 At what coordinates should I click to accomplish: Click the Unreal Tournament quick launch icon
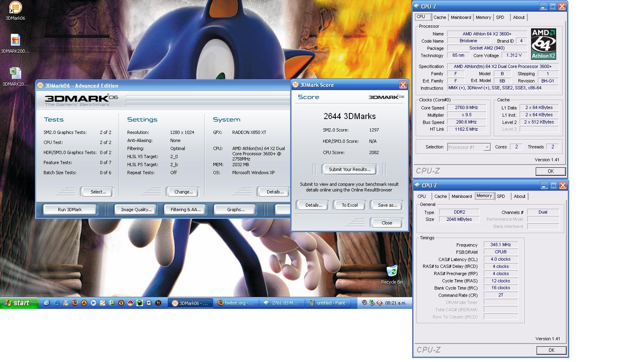coord(158,303)
